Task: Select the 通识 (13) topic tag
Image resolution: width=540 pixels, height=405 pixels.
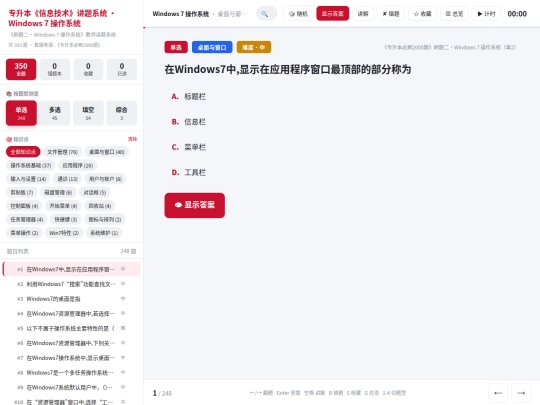Action: (x=68, y=179)
